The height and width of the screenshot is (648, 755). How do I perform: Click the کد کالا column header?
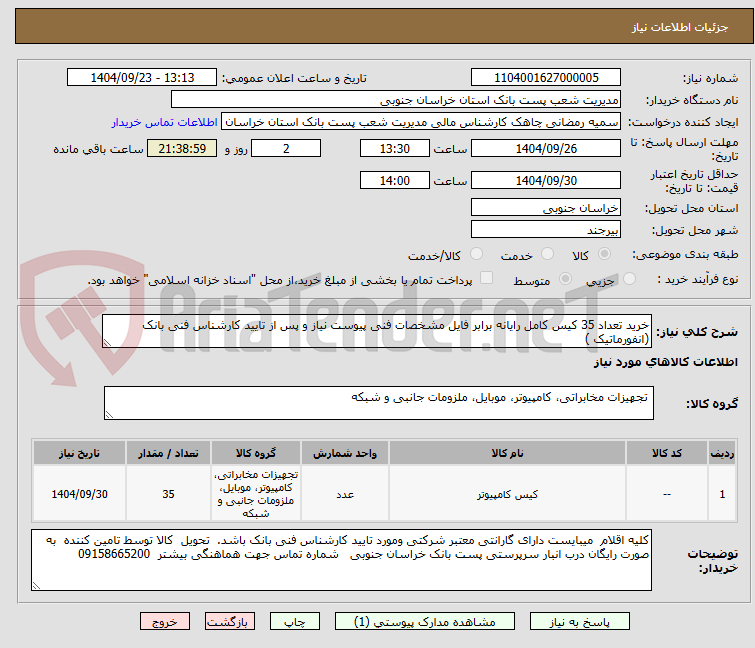tap(667, 453)
